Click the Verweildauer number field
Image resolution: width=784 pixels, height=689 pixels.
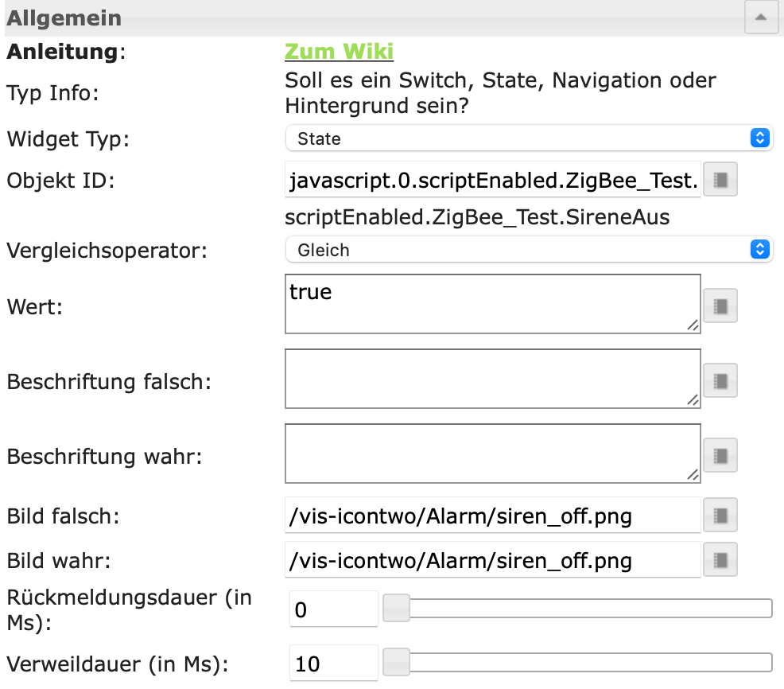tap(333, 663)
